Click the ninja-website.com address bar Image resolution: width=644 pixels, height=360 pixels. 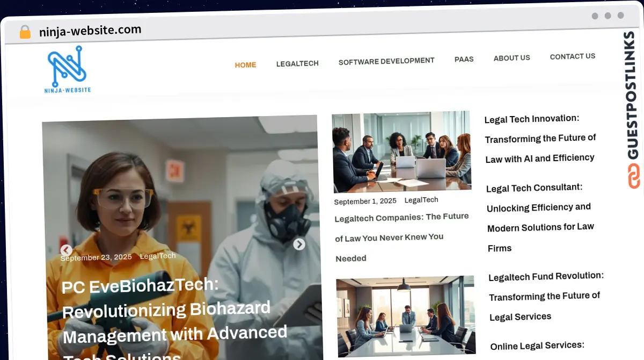click(x=90, y=31)
